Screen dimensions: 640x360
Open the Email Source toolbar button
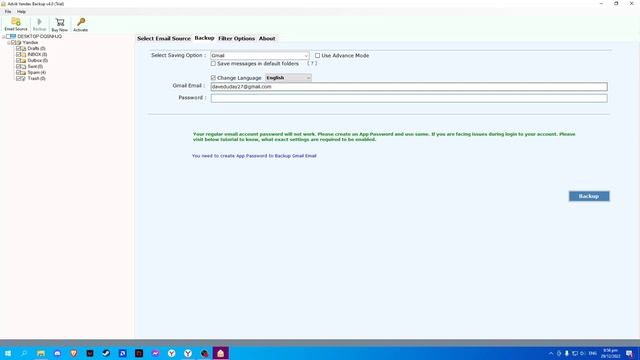pos(16,24)
